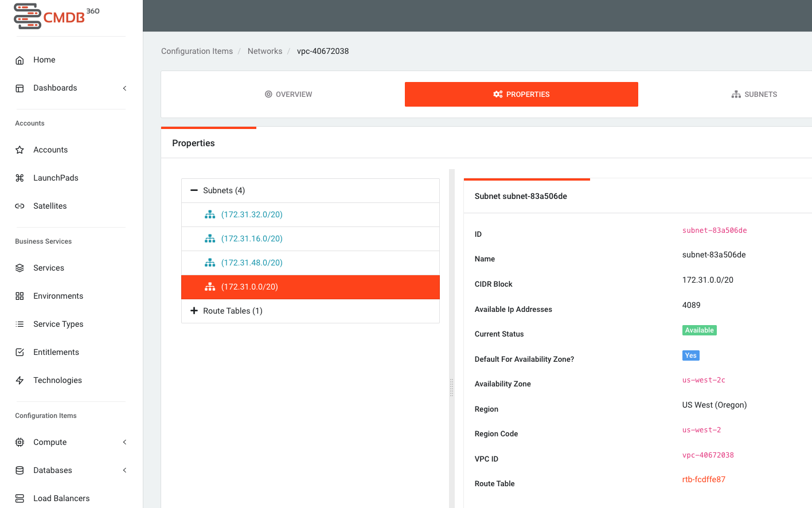Click the Environments grid icon
Screen dimensions: 812x508
[19, 296]
